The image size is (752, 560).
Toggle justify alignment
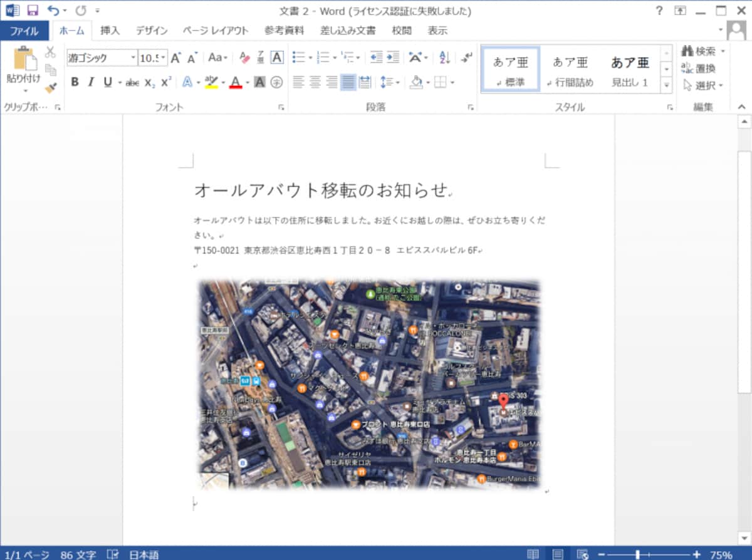(x=348, y=82)
